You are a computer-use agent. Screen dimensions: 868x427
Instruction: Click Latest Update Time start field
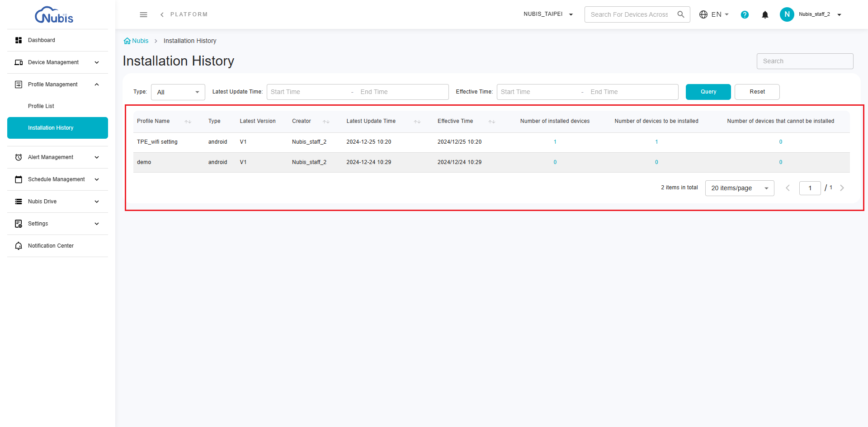click(x=308, y=92)
